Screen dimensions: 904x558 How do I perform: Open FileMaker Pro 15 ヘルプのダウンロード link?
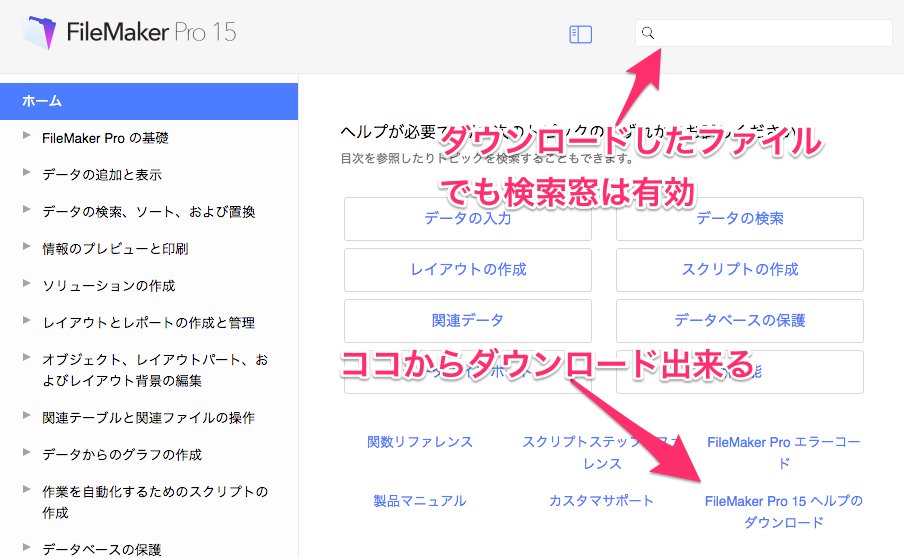[x=784, y=512]
